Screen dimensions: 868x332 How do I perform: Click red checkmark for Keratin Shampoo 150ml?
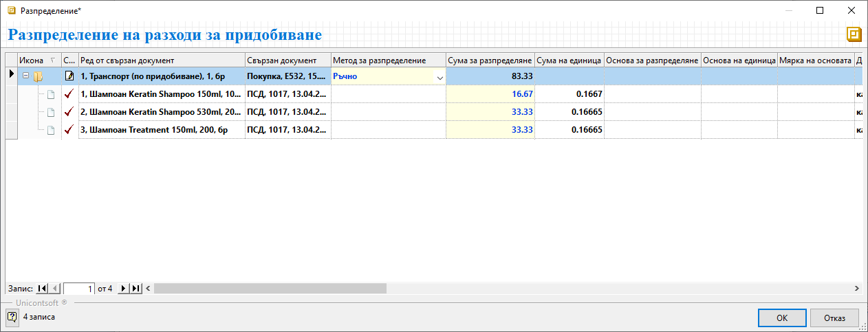coord(69,94)
